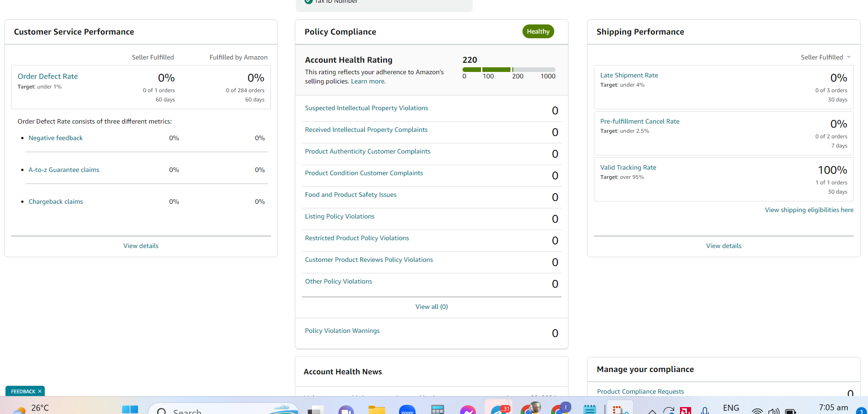Open Received Intellectual Property Complaints

(x=366, y=130)
